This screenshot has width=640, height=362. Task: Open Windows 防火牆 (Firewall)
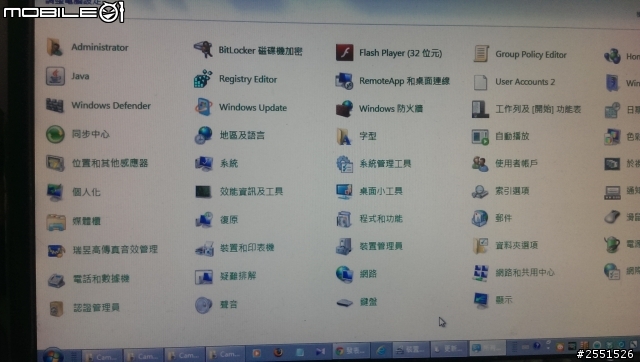point(379,109)
